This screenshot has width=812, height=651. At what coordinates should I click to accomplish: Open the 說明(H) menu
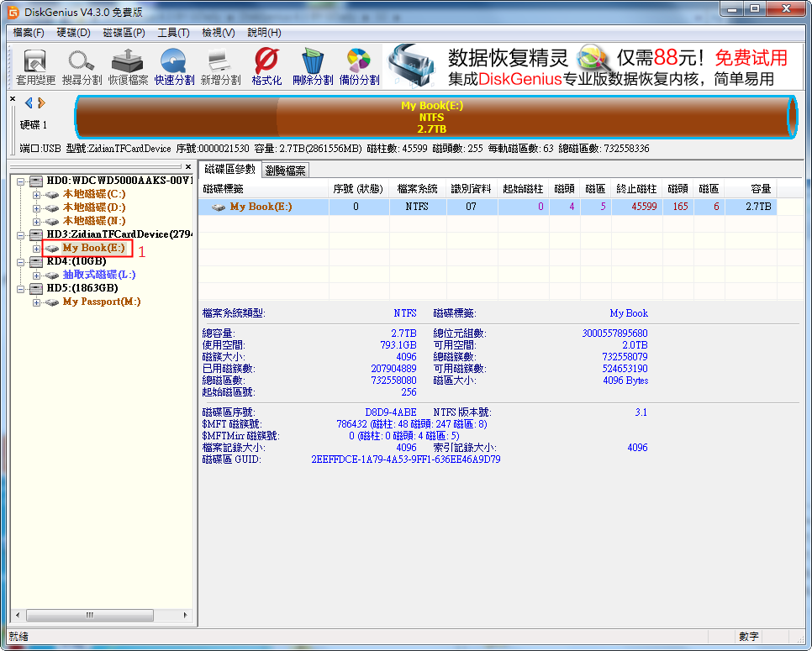click(264, 33)
